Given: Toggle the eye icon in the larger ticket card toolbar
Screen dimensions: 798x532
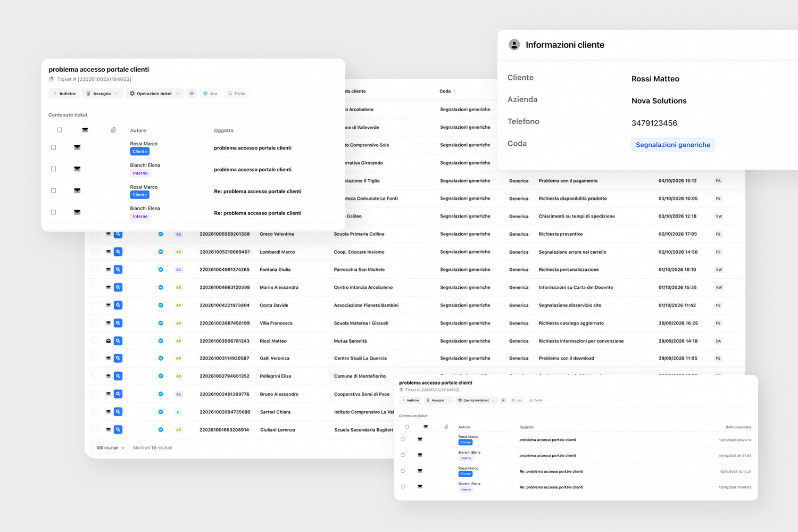Looking at the screenshot, I should 192,94.
